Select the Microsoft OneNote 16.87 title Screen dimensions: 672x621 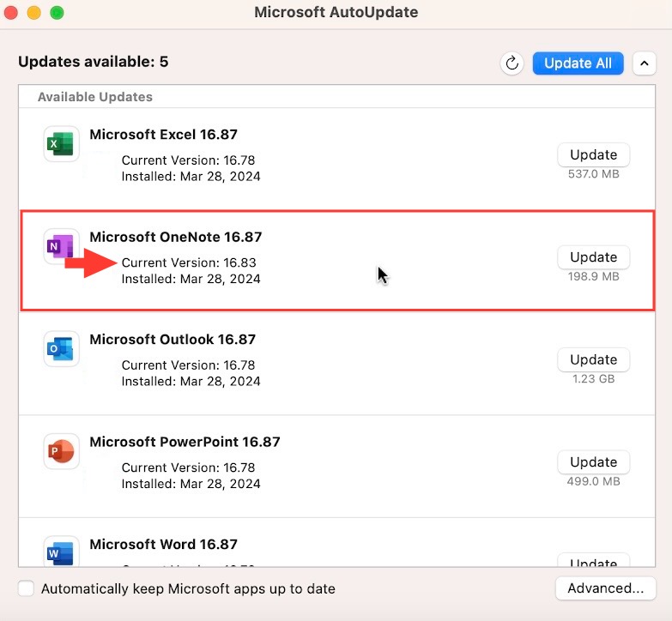pos(176,237)
